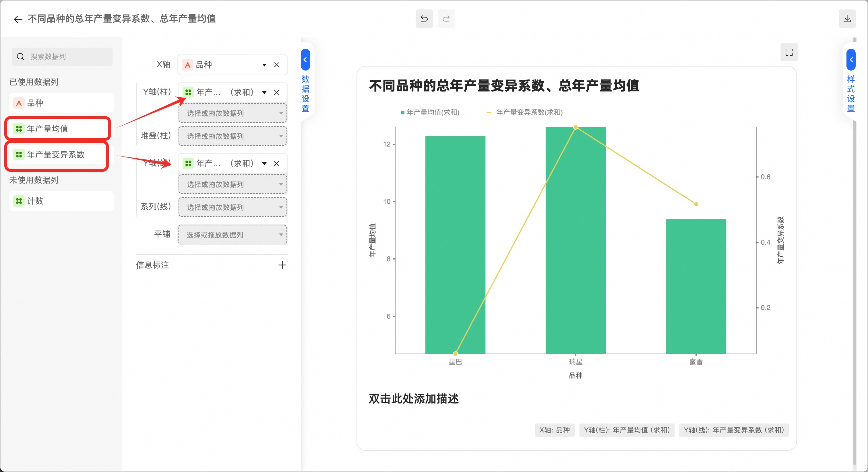Click the download chart icon
Image resolution: width=868 pixels, height=472 pixels.
tap(847, 19)
